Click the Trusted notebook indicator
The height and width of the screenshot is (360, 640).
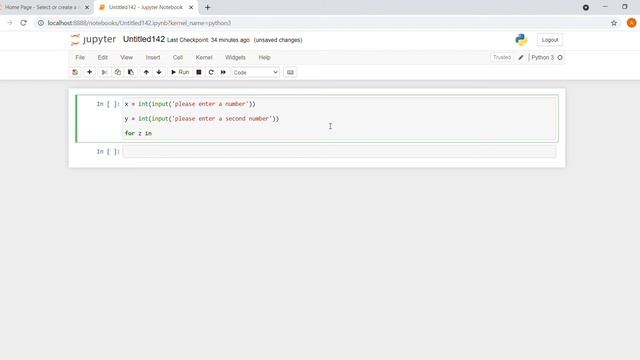[502, 58]
